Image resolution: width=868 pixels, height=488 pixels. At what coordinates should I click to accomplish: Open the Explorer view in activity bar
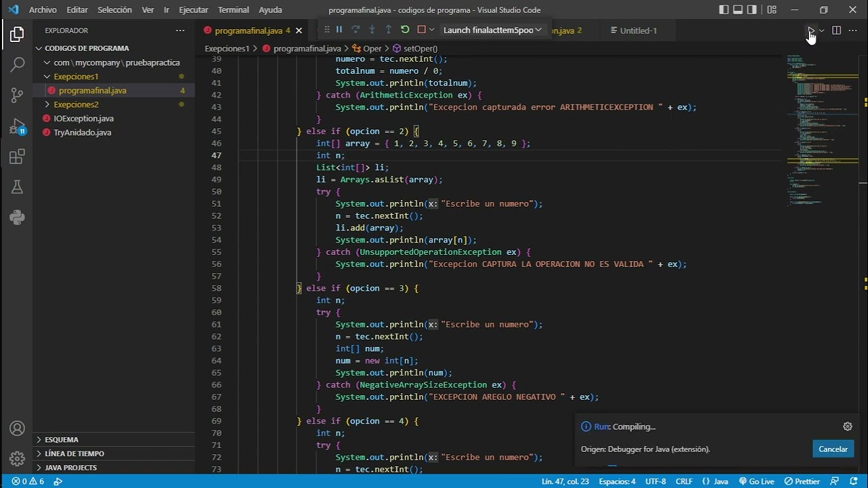click(x=17, y=34)
